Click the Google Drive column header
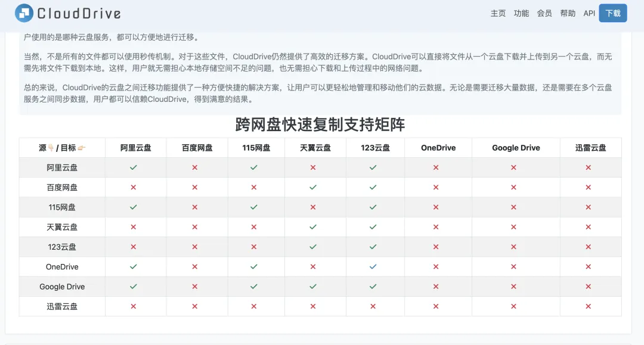Image resolution: width=644 pixels, height=345 pixels. pyautogui.click(x=516, y=148)
